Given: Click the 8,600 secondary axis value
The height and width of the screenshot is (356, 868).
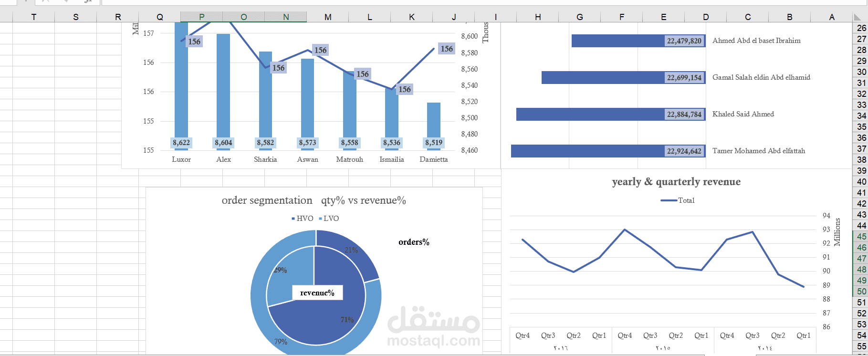Looking at the screenshot, I should coord(470,36).
